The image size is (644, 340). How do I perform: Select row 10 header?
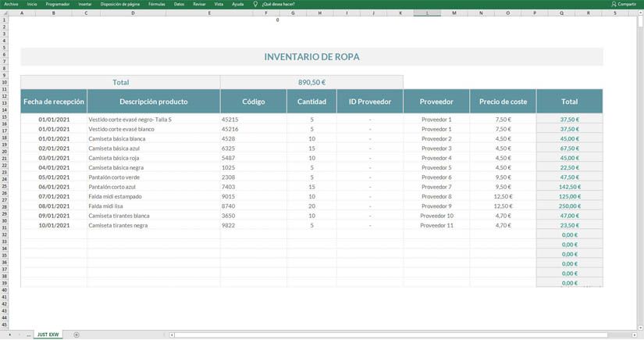point(4,82)
